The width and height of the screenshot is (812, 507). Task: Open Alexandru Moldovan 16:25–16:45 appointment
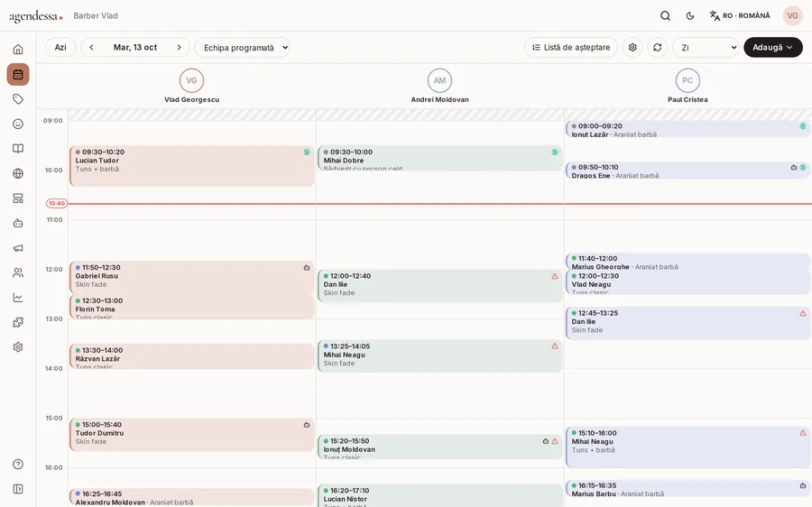coord(192,497)
